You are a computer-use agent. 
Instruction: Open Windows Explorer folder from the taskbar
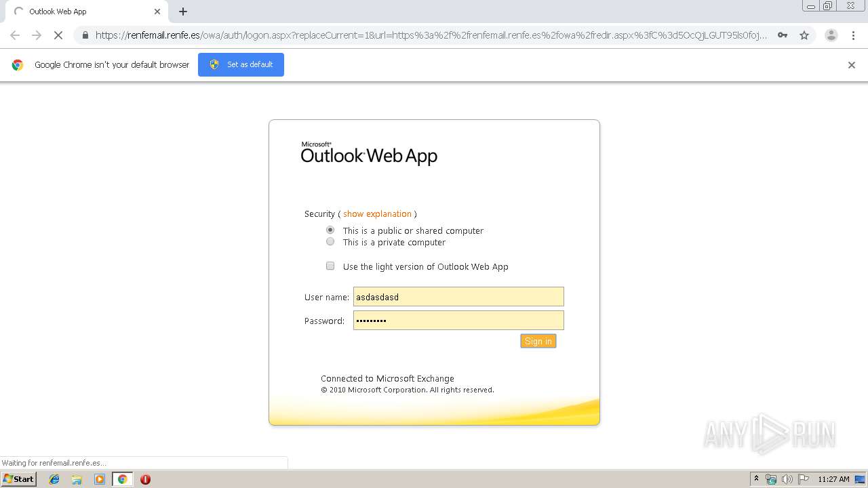click(x=77, y=479)
